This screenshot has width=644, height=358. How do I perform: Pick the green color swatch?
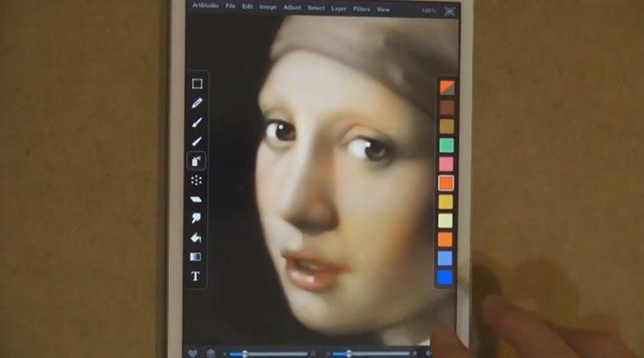click(x=446, y=145)
